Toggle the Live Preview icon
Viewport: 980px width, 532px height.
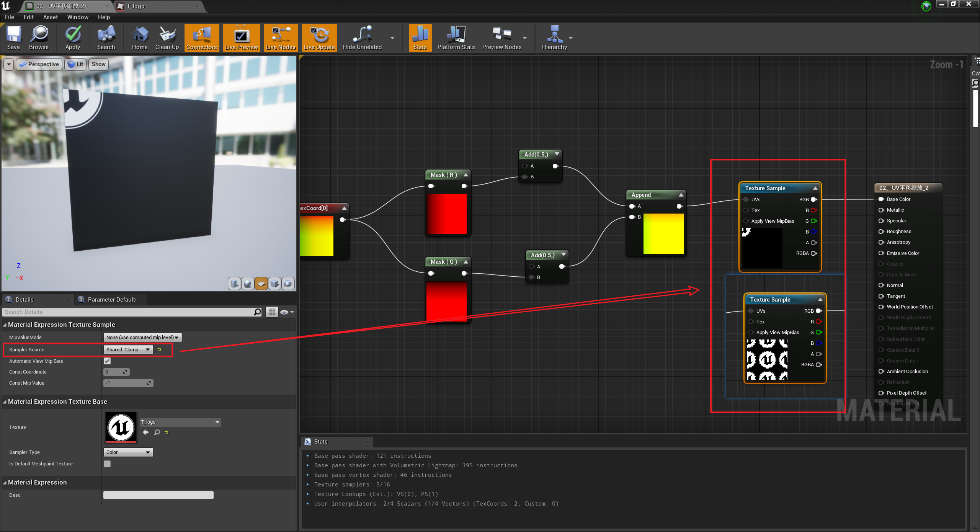[241, 37]
